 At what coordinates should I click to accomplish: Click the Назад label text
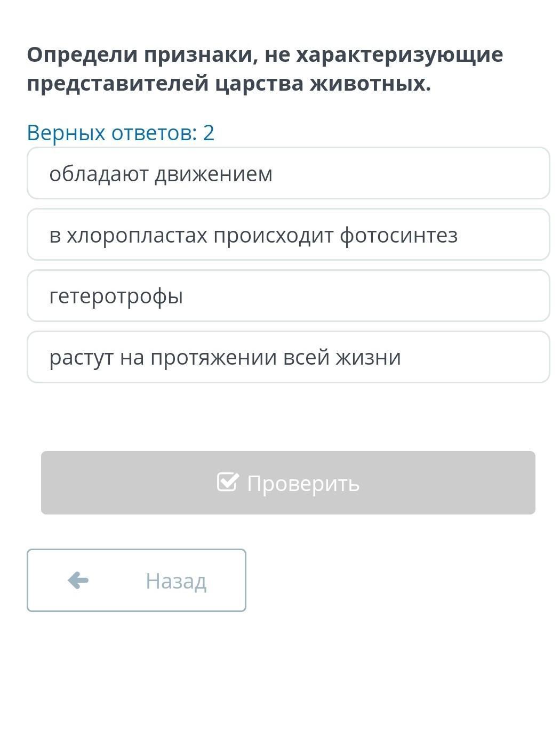[176, 581]
